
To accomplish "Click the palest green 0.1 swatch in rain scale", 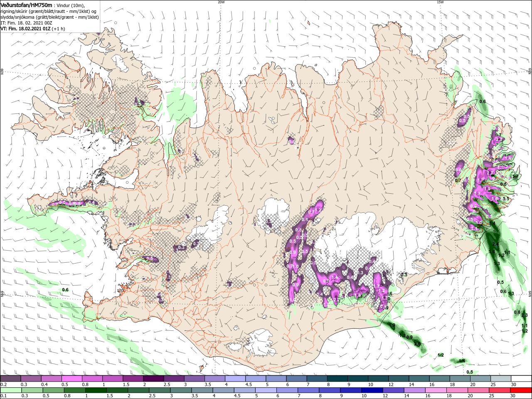I will [x=11, y=390].
